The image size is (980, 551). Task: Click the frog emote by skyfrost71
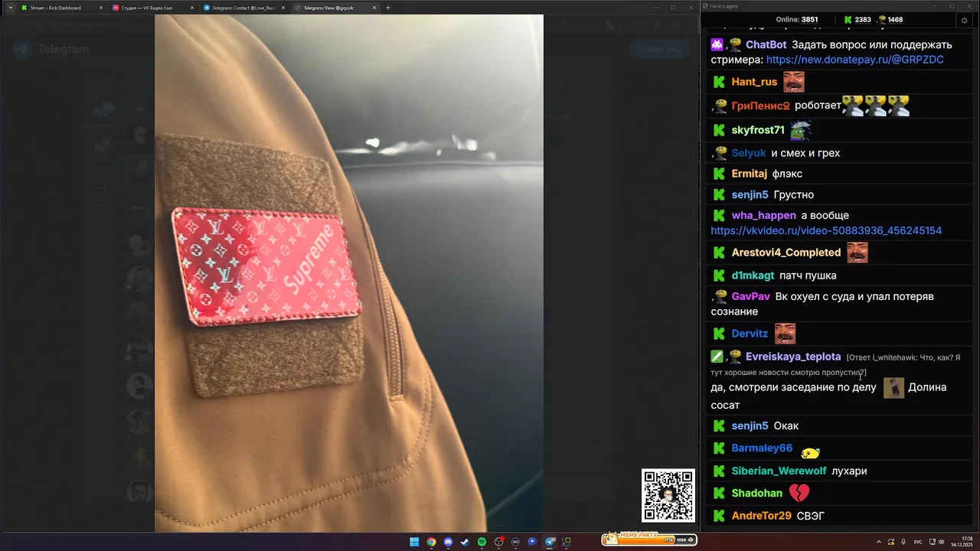click(x=800, y=130)
